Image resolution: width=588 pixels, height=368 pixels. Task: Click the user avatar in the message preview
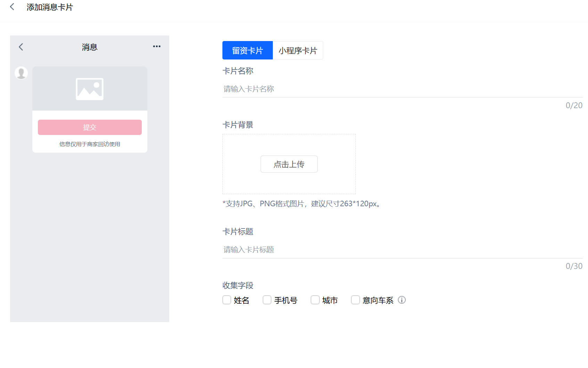click(21, 73)
